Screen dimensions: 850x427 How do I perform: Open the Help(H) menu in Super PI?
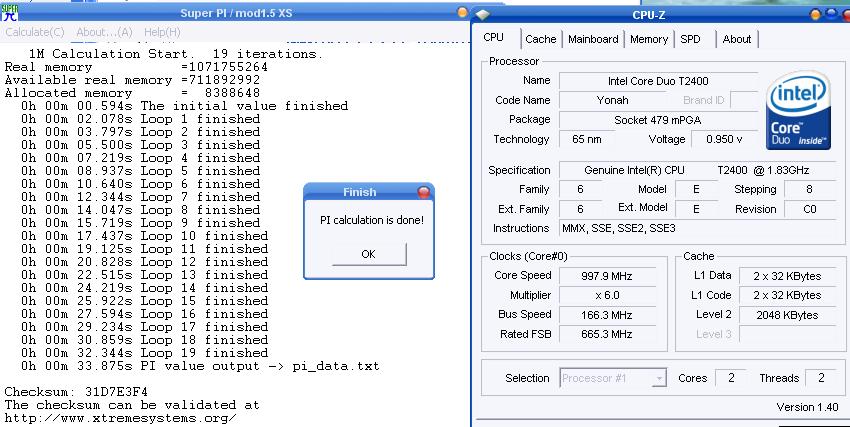tap(162, 32)
